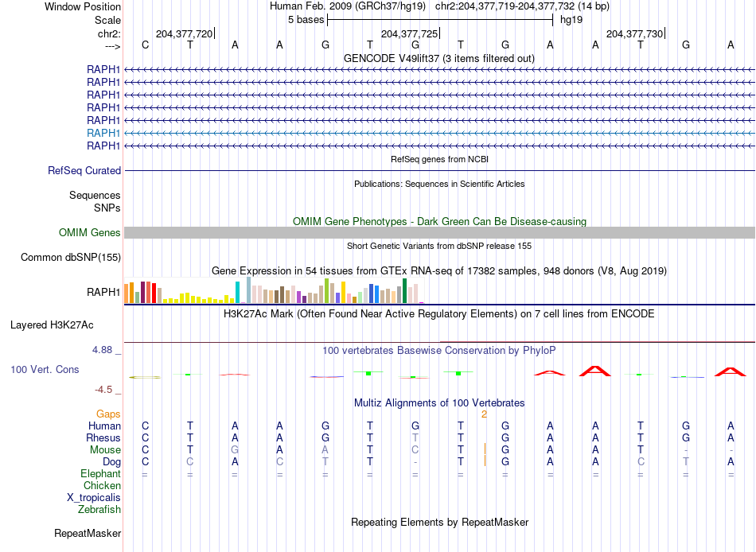Select the Mouse species label
This screenshot has width=756, height=552.
coord(105,450)
